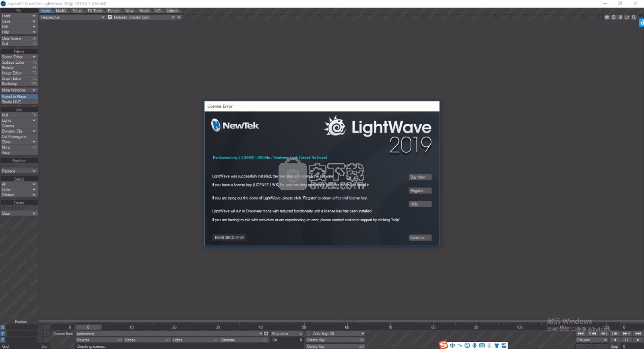The image size is (644, 349).
Task: Click the viewport rotate icon
Action: (627, 17)
